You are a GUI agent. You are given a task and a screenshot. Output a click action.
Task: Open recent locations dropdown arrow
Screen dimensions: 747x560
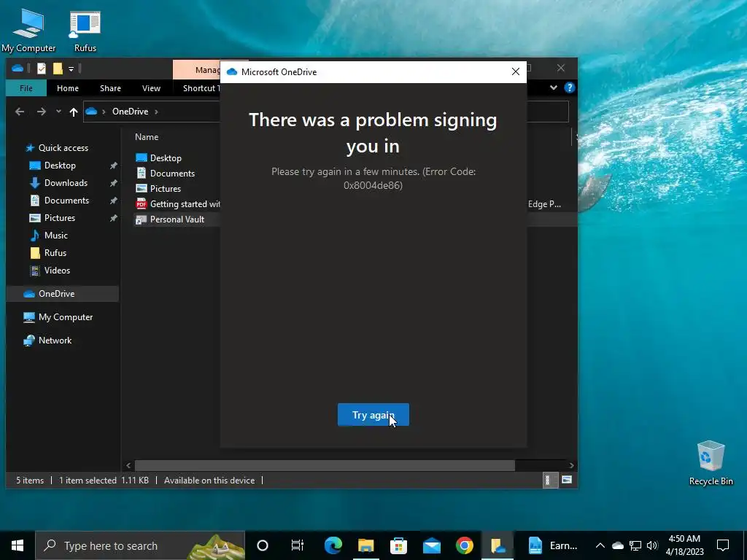pos(58,112)
